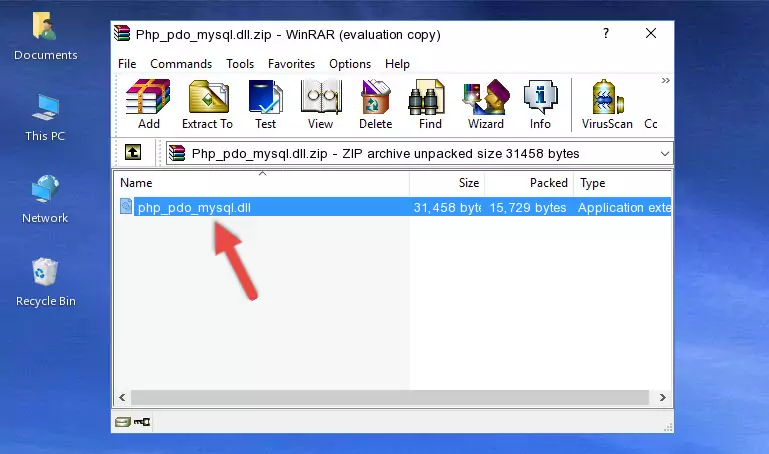
Task: Close the WinRAR window
Action: point(651,33)
